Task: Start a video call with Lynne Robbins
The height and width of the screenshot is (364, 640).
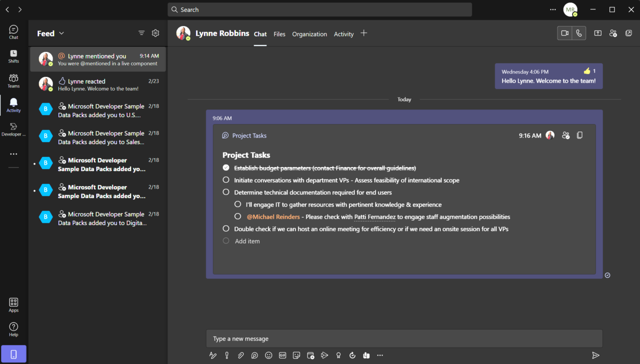Action: click(564, 33)
